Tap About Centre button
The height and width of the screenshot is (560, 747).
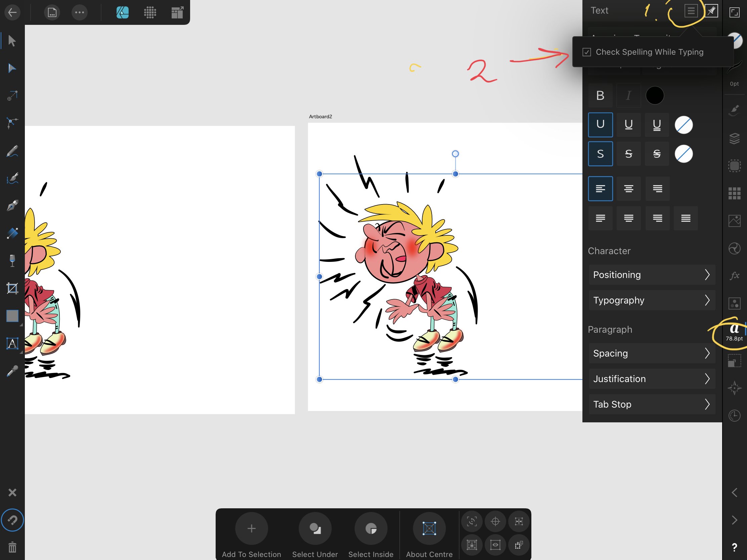point(429,536)
